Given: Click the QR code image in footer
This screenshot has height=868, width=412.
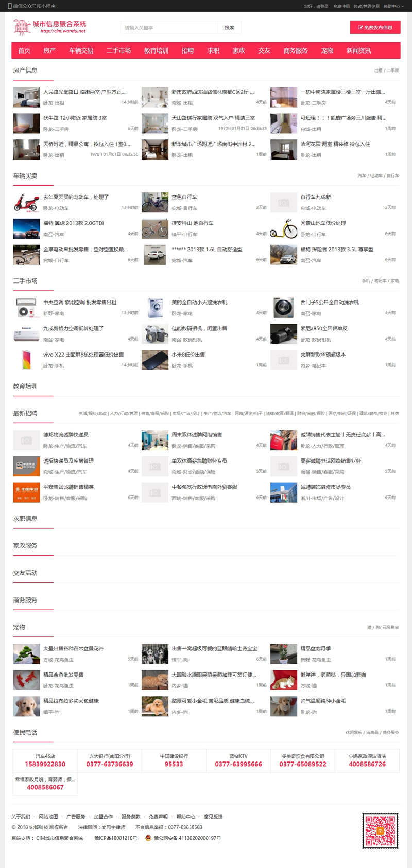Looking at the screenshot, I should [380, 830].
